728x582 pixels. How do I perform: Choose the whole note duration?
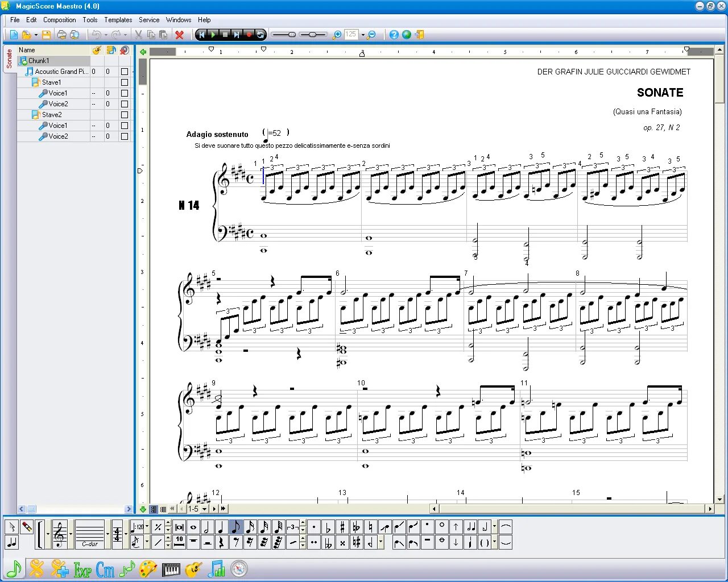click(193, 527)
